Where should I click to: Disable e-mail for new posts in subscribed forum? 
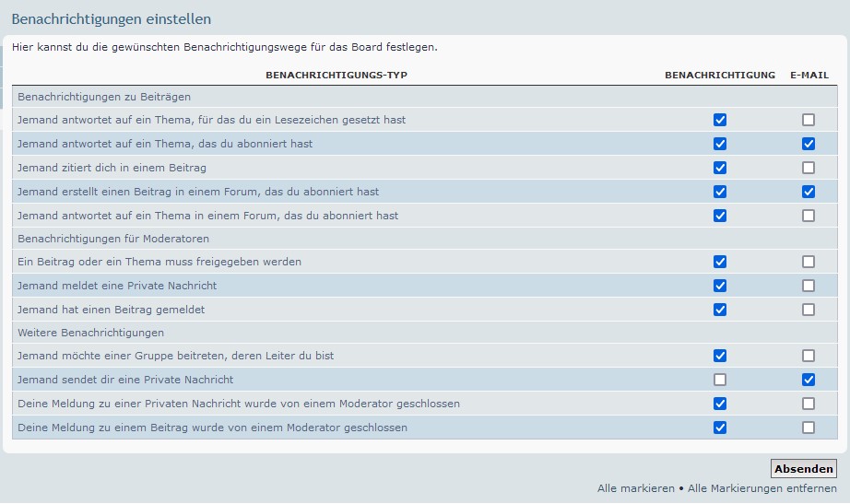809,192
